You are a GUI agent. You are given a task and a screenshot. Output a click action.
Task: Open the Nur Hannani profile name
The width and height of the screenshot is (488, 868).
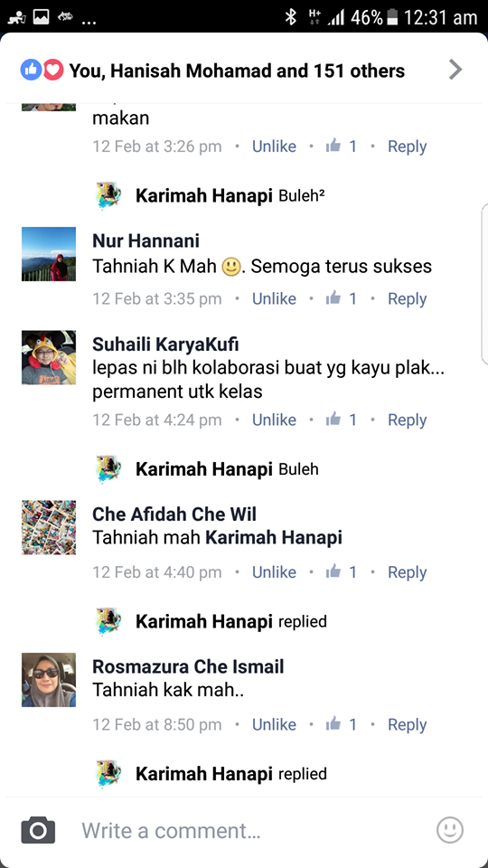[146, 241]
